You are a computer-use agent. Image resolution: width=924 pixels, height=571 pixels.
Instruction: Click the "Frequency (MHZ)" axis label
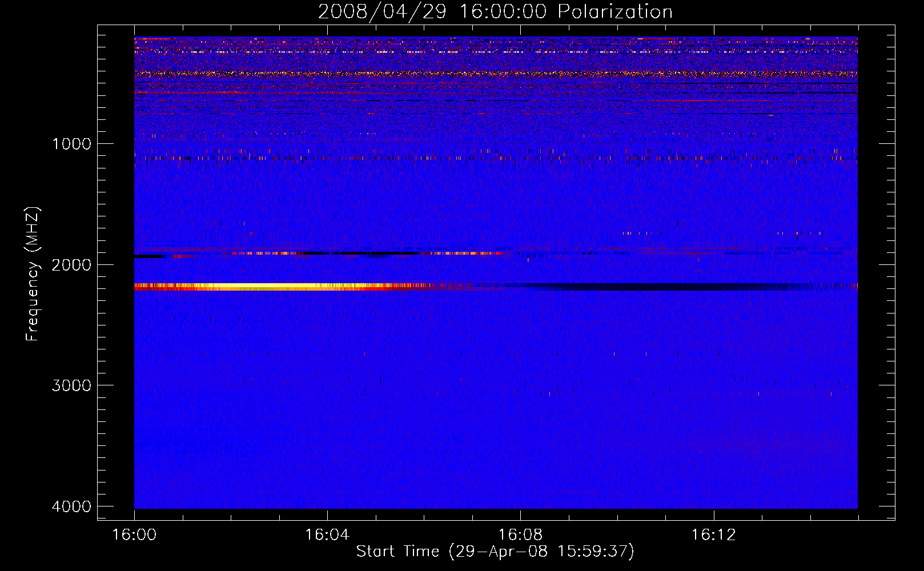(x=33, y=274)
